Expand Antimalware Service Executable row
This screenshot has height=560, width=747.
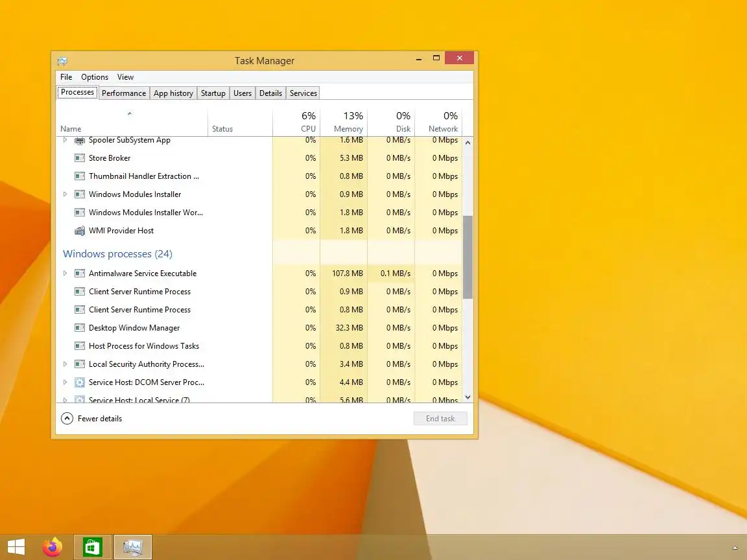tap(65, 274)
